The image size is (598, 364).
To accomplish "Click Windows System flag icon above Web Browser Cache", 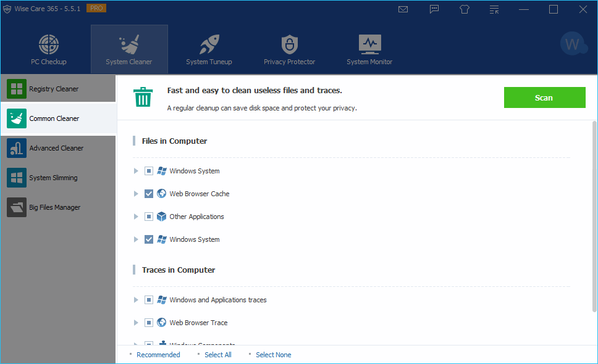I will tap(162, 171).
